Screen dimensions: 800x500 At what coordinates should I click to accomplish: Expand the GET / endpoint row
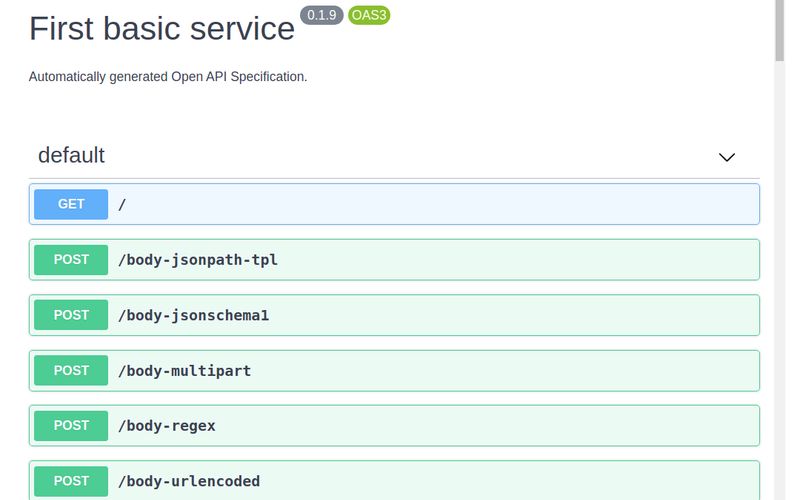tap(394, 204)
